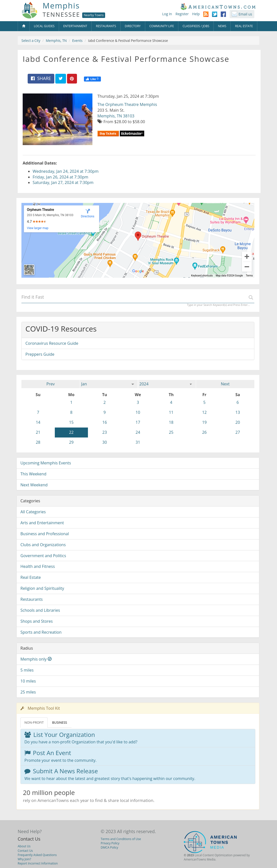Screen dimensions: 277x868
Task: Open Coronavirus Resource Guide
Action: (x=52, y=343)
